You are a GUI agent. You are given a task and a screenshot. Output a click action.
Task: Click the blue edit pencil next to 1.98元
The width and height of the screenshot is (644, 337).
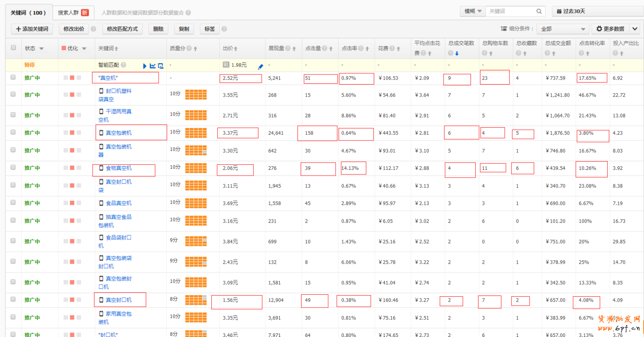[260, 66]
